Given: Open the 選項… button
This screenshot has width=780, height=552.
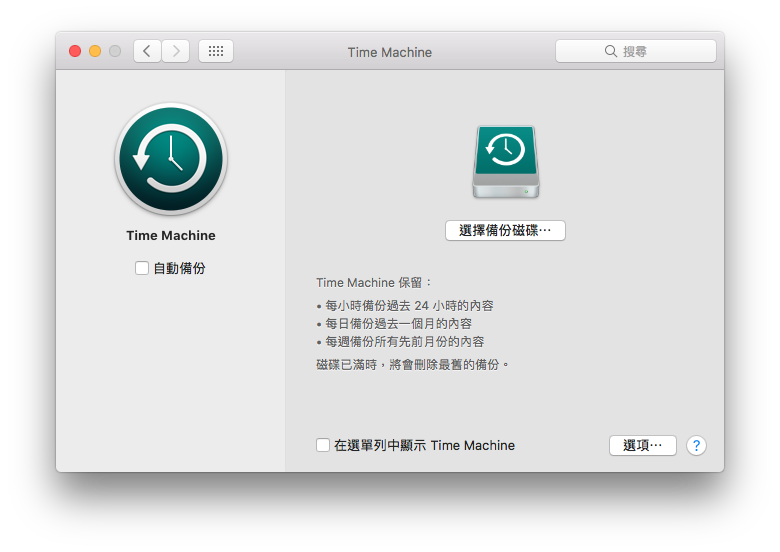Looking at the screenshot, I should pos(642,446).
